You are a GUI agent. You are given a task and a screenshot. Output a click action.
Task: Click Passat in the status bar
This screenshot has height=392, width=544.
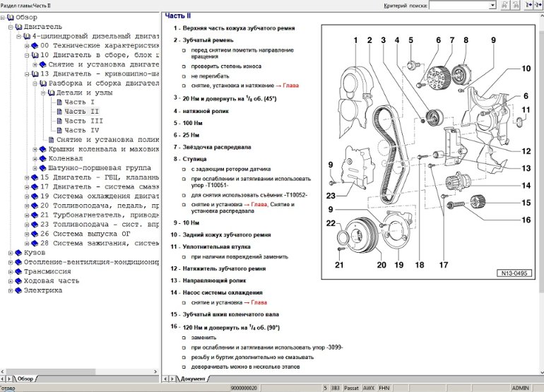(351, 388)
